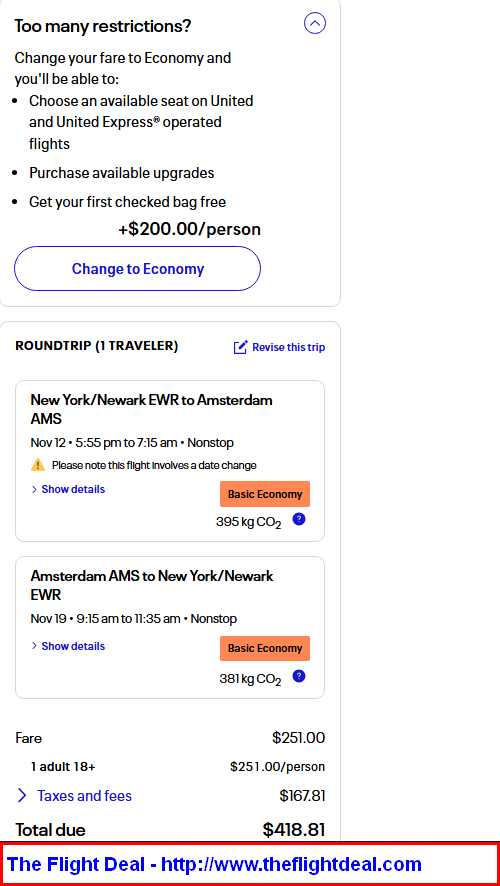500x886 pixels.
Task: Click the ROUNDTRIP (1 TRAVELER) label
Action: (x=97, y=346)
